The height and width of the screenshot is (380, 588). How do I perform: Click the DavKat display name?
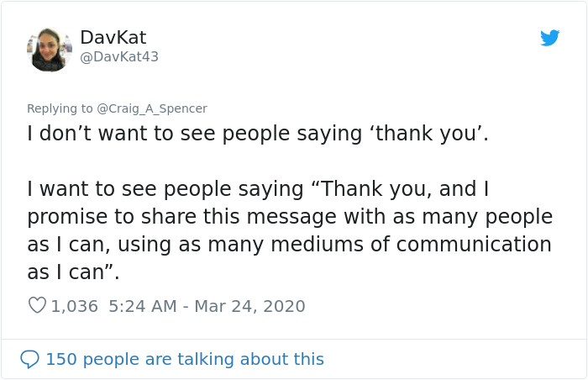tap(113, 37)
